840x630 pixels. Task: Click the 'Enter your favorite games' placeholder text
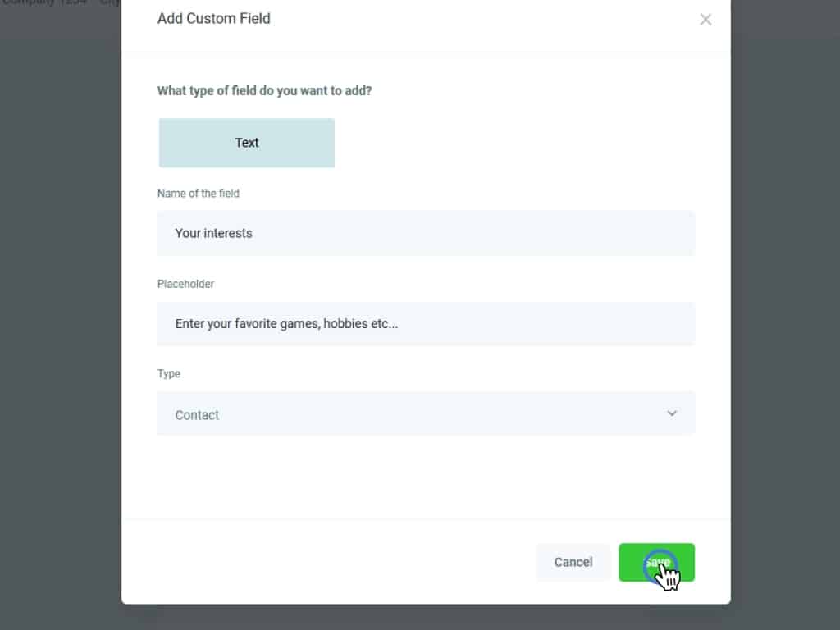pyautogui.click(x=286, y=324)
